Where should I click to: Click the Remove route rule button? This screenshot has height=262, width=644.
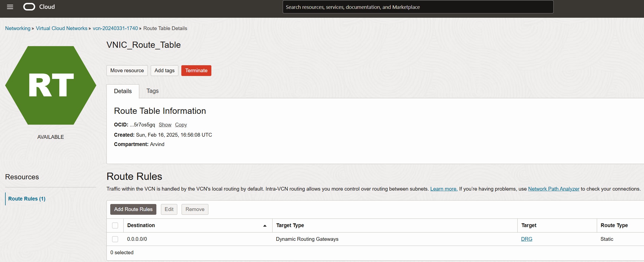pyautogui.click(x=195, y=209)
